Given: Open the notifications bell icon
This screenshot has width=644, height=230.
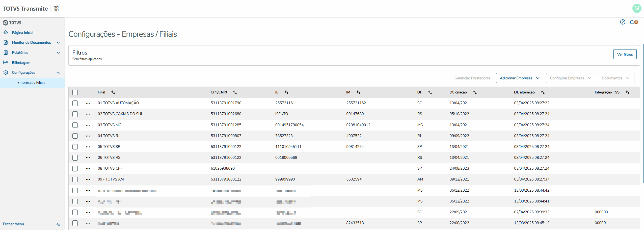Looking at the screenshot, I should [632, 22].
